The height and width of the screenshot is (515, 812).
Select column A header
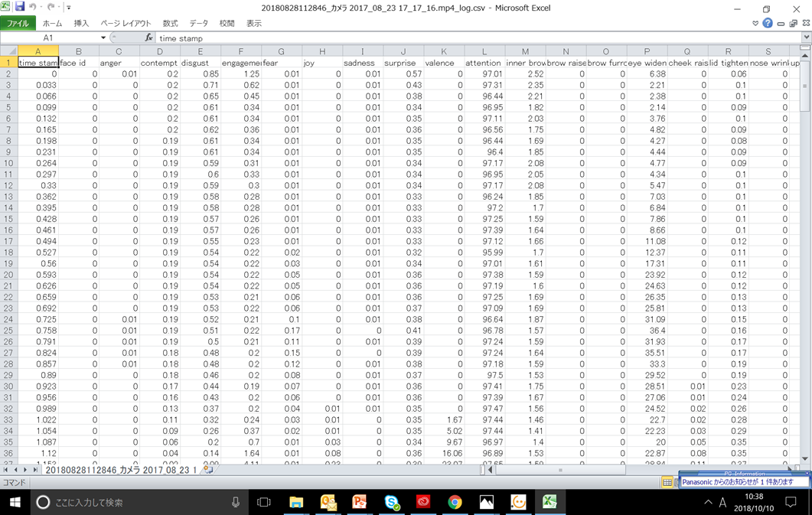pos(38,51)
